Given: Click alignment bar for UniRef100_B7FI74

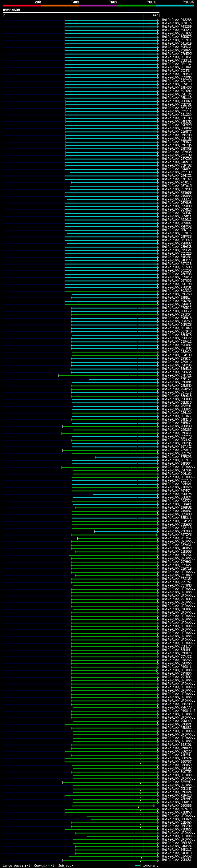Looking at the screenshot, I should (124, 379).
